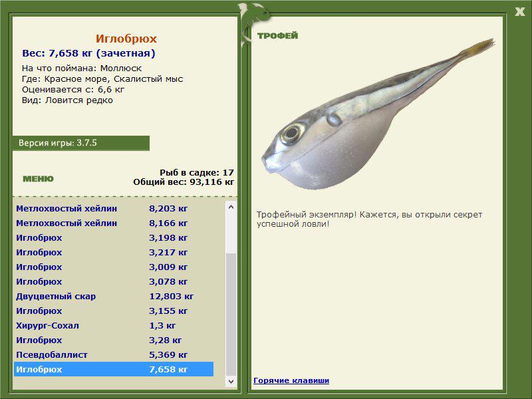Click the Вес: 7,658 кг (зачетная) text
This screenshot has width=532, height=399.
point(88,53)
